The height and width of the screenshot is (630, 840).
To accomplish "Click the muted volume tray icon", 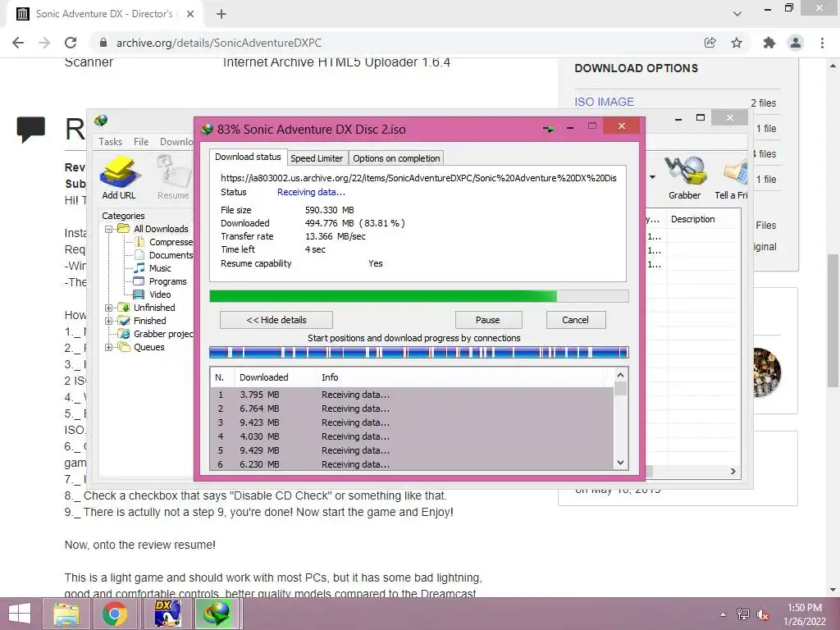I will [763, 614].
